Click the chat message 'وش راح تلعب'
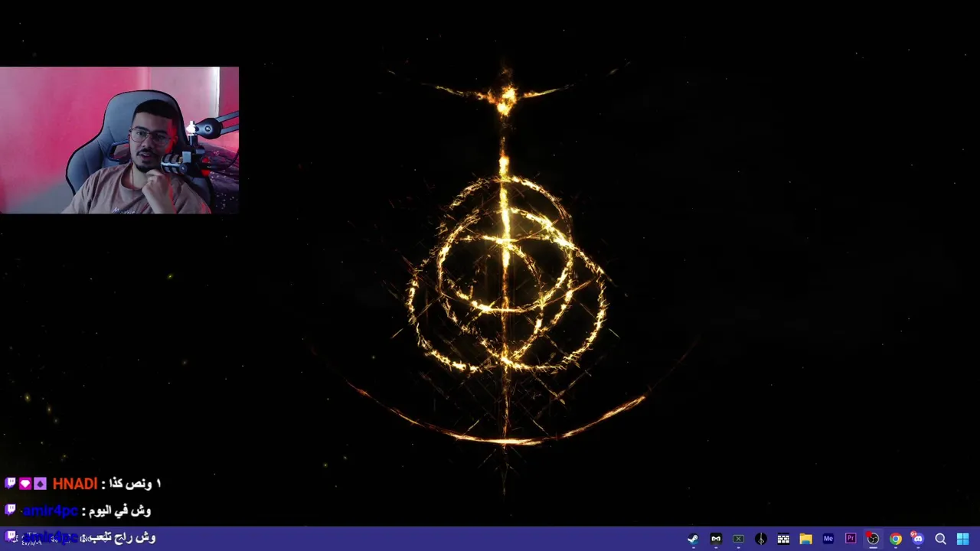Image resolution: width=980 pixels, height=551 pixels. point(122,537)
